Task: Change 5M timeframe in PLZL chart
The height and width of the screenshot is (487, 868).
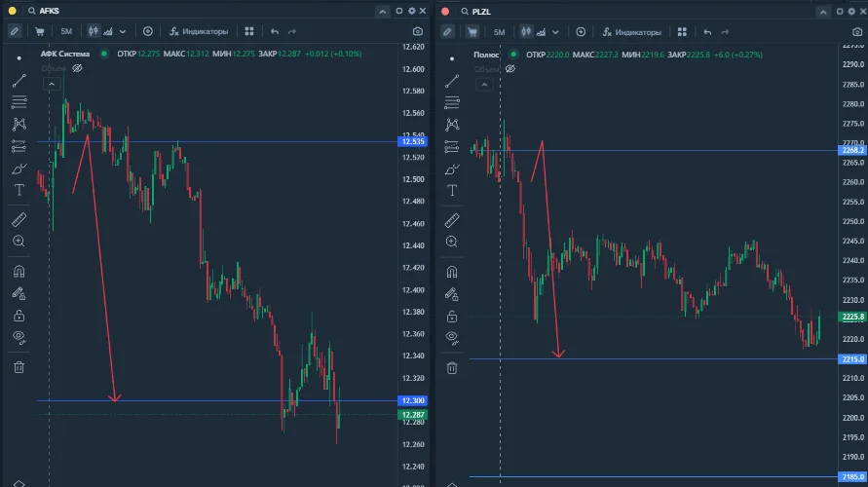Action: pos(500,32)
